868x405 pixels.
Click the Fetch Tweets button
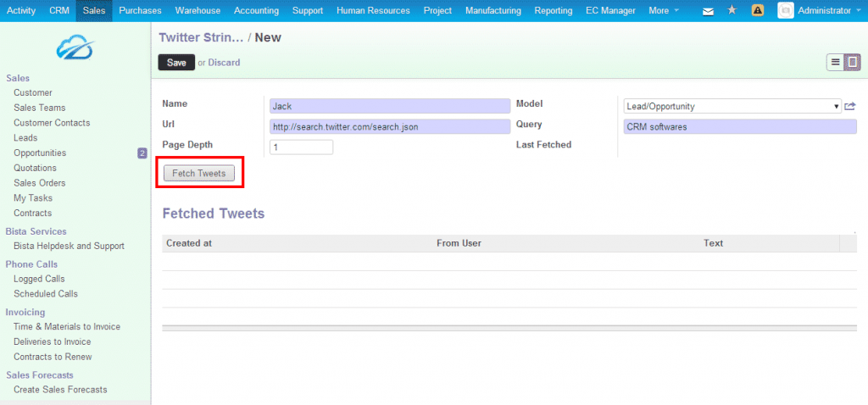click(x=198, y=173)
